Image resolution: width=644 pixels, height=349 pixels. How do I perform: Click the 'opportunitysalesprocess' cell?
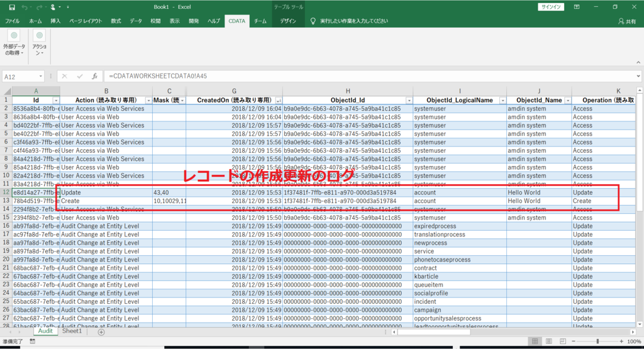click(x=460, y=318)
